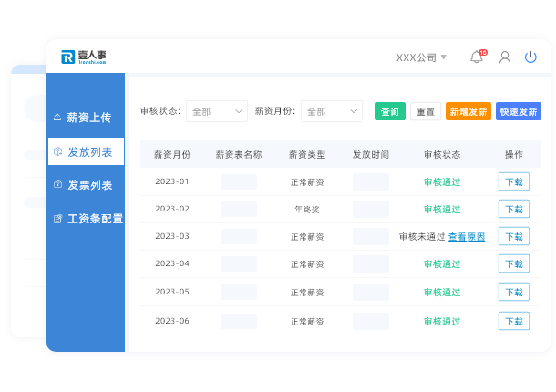Select the 2023-03 month cell
This screenshot has width=556, height=392.
[x=172, y=236]
